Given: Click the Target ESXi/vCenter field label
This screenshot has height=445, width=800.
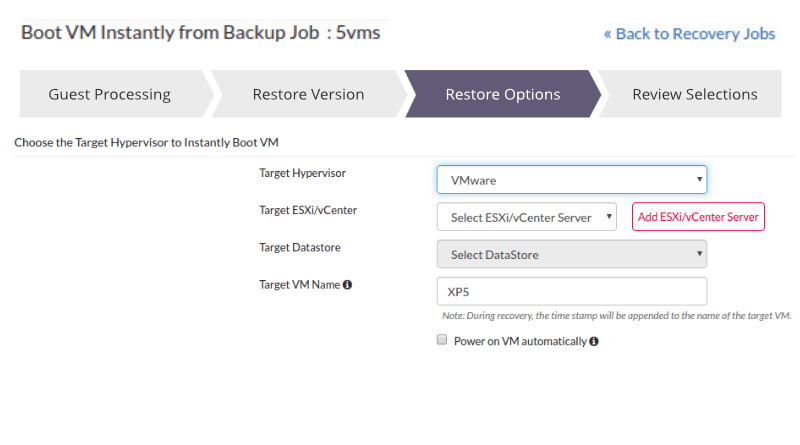Looking at the screenshot, I should (x=308, y=210).
